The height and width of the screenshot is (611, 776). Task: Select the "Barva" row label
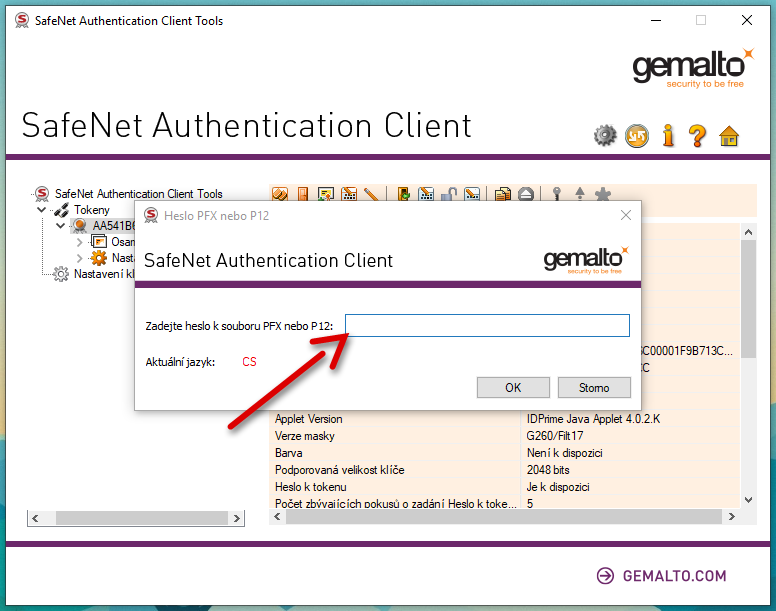click(289, 453)
